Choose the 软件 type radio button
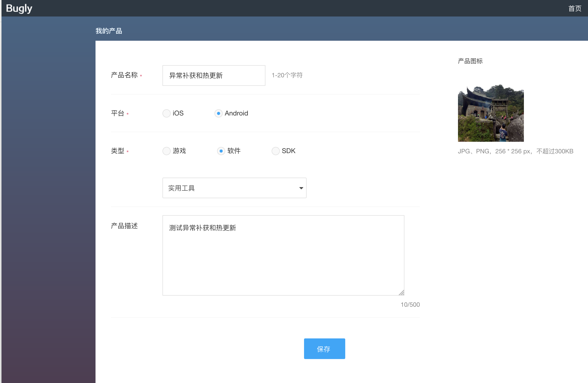The image size is (588, 383). coord(221,151)
